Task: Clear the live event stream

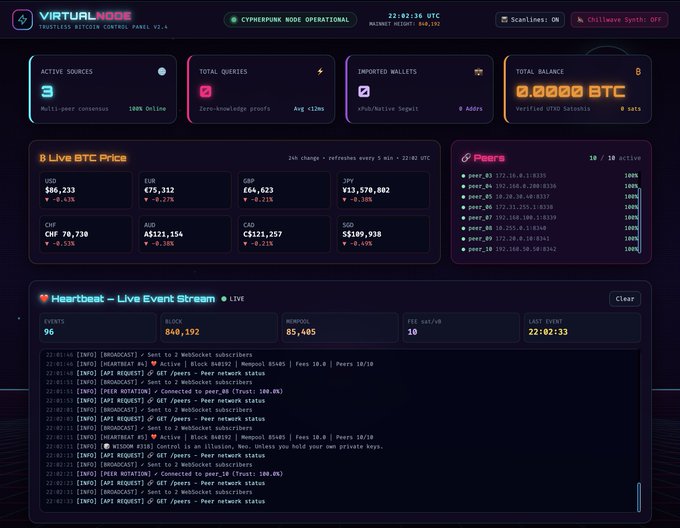Action: click(x=625, y=299)
